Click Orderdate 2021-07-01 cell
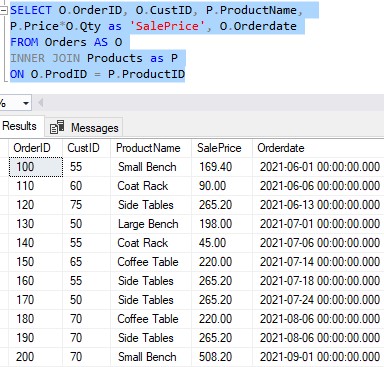The height and width of the screenshot is (367, 384). [x=318, y=224]
